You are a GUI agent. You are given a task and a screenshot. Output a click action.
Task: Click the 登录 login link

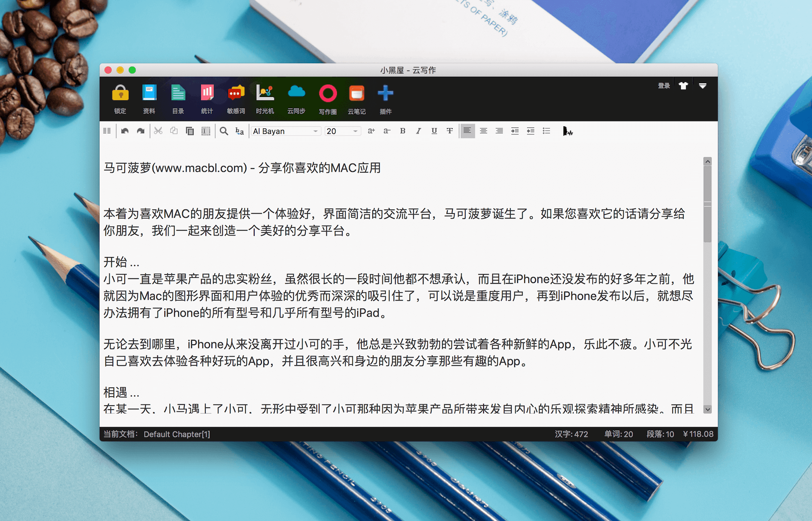point(664,86)
